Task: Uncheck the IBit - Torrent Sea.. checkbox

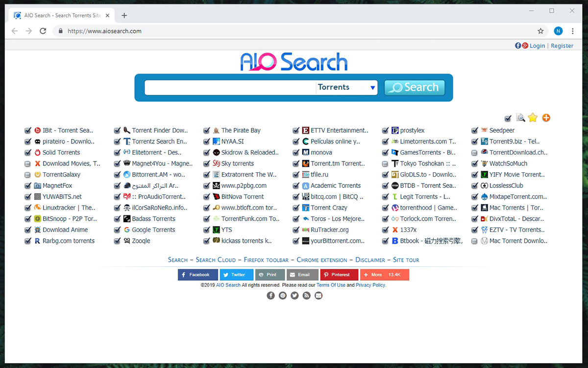Action: pos(28,131)
